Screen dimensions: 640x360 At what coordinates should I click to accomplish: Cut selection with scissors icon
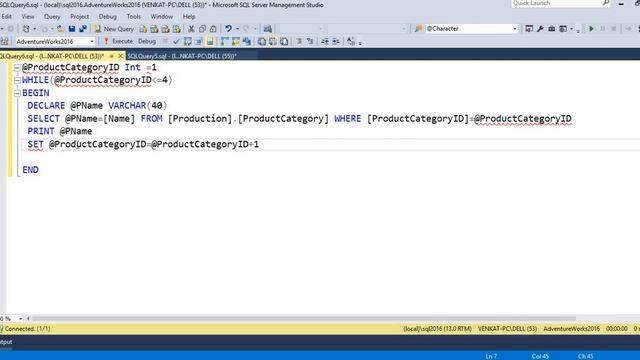click(x=191, y=29)
